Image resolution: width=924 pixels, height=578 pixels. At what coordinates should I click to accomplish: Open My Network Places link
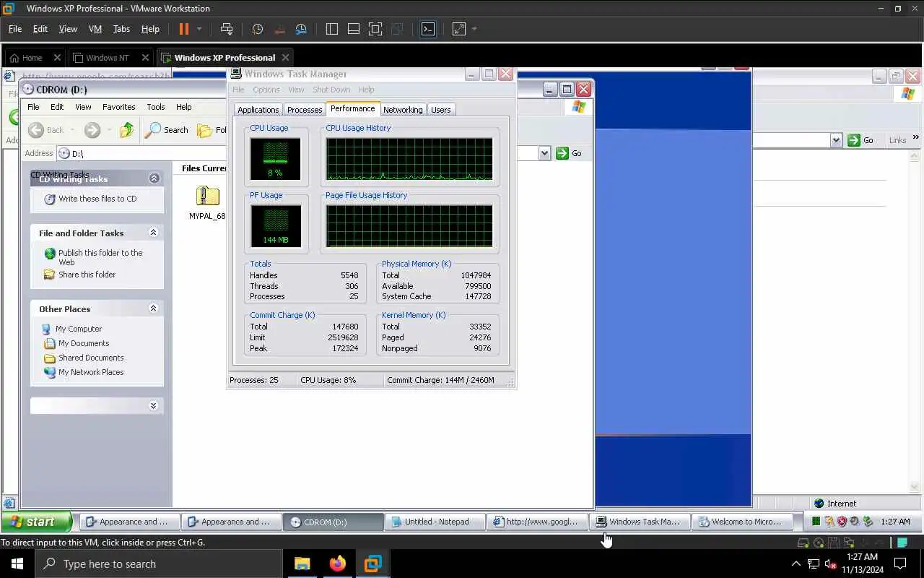91,372
